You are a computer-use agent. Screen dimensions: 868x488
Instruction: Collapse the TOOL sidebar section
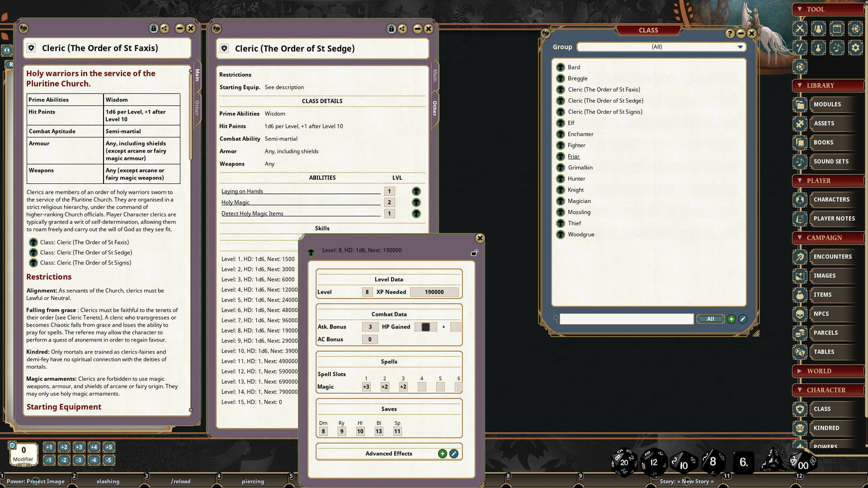coord(801,9)
